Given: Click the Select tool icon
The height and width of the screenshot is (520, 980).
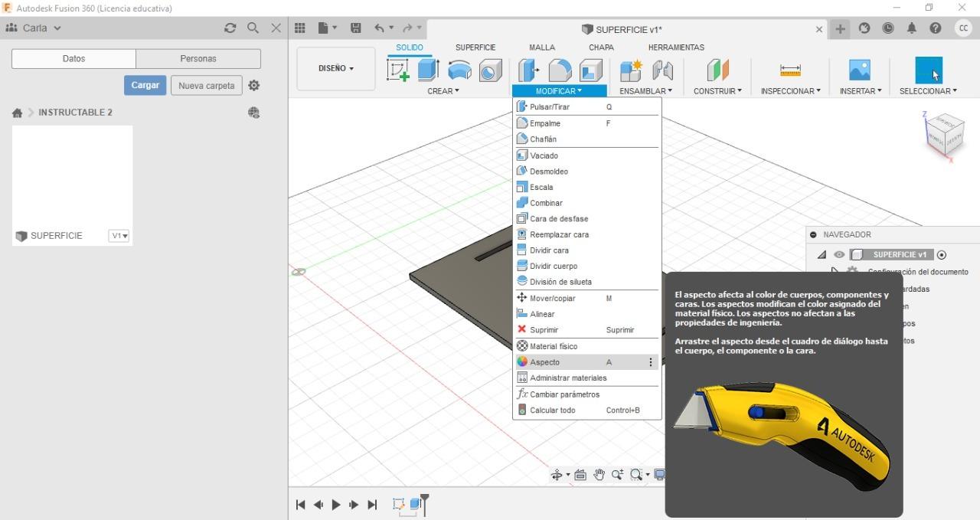Looking at the screenshot, I should coord(929,70).
